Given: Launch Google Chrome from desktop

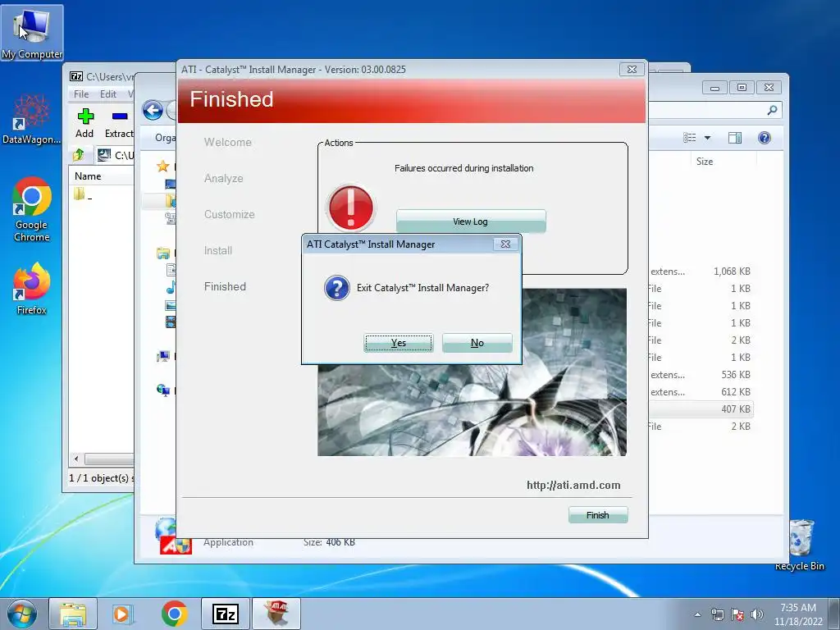Looking at the screenshot, I should point(32,209).
